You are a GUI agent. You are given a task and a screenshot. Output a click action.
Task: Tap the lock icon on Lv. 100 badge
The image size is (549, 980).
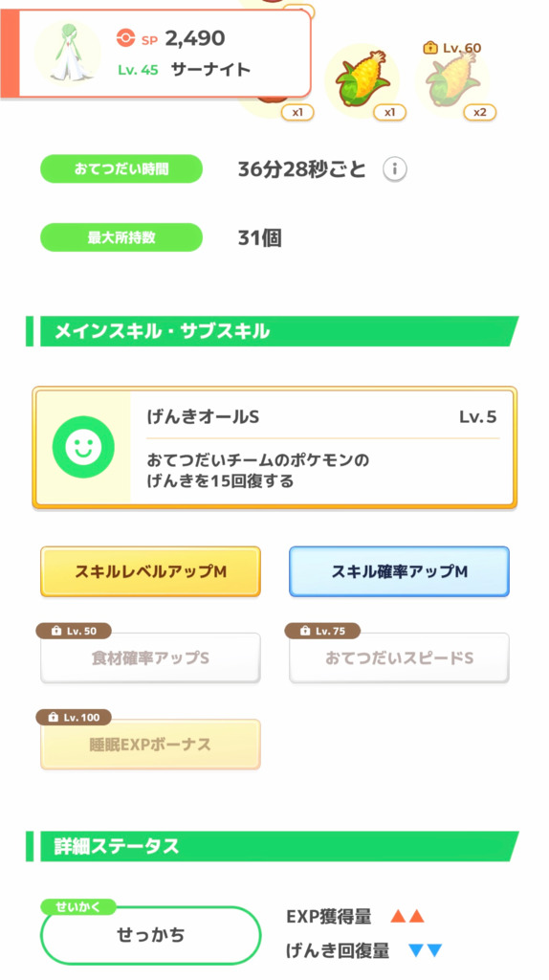[54, 718]
